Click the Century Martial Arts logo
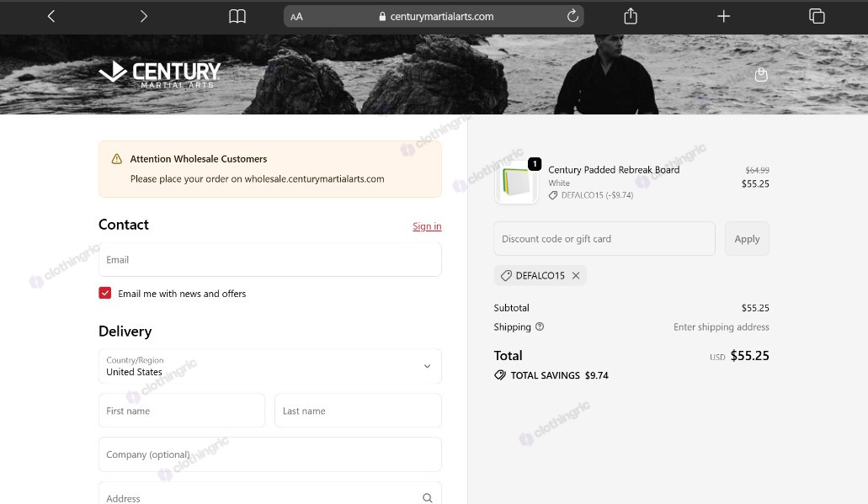Viewport: 868px width, 504px height. coord(159,74)
